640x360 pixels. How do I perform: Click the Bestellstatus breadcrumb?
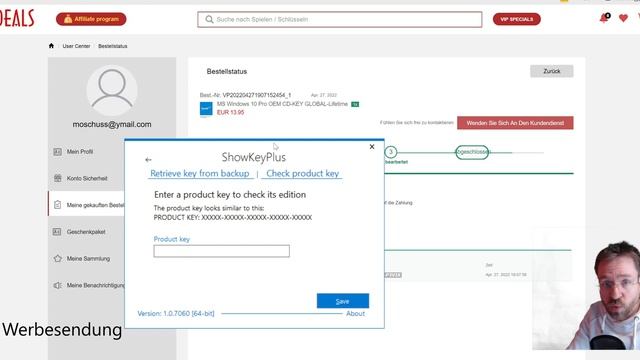point(113,46)
